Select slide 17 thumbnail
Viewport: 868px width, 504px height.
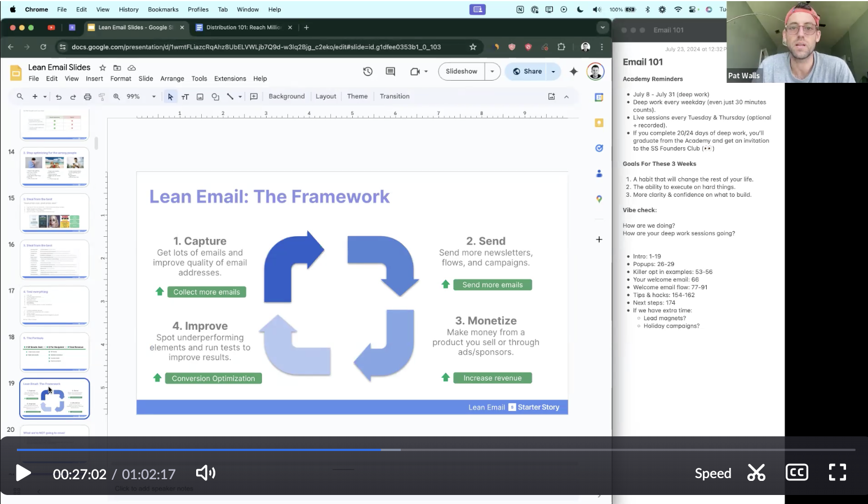pyautogui.click(x=55, y=306)
